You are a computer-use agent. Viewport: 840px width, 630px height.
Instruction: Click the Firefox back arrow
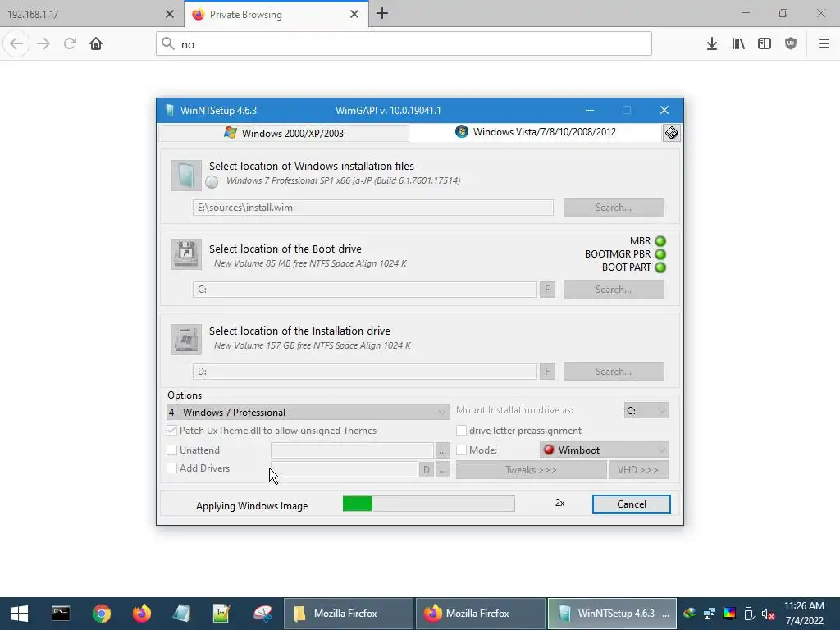point(16,43)
